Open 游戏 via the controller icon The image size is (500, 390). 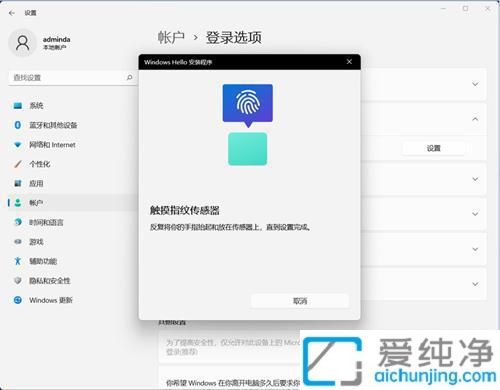(x=18, y=242)
